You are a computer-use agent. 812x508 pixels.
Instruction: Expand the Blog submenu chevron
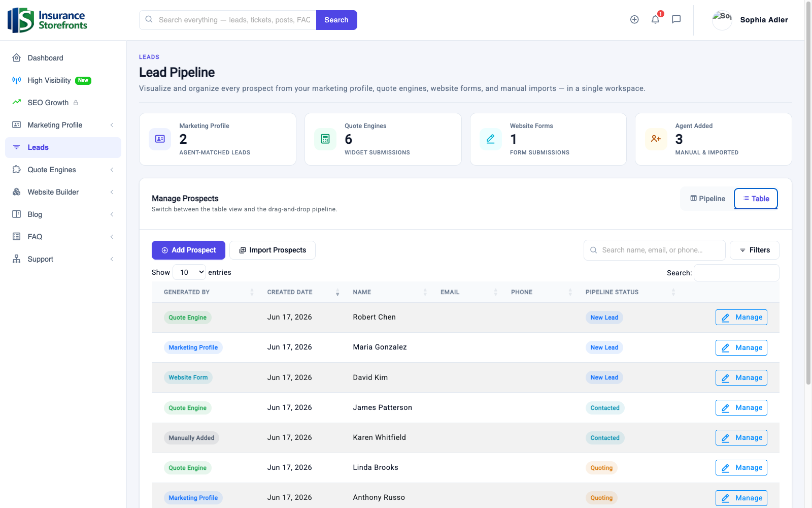tap(112, 214)
